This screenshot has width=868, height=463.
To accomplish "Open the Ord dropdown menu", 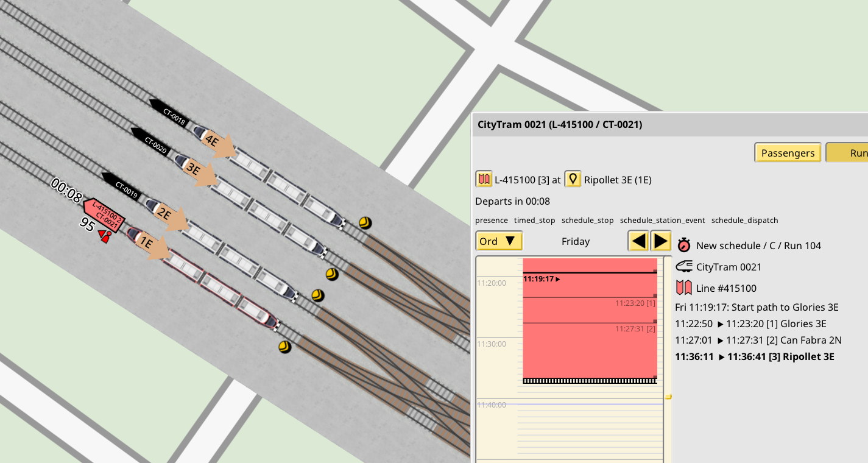I will coord(499,241).
